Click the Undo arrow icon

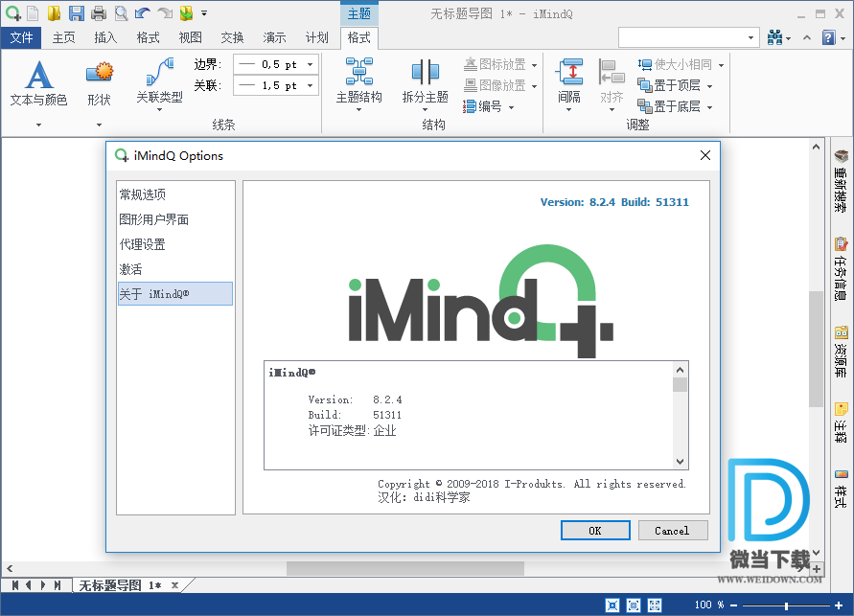[x=143, y=12]
